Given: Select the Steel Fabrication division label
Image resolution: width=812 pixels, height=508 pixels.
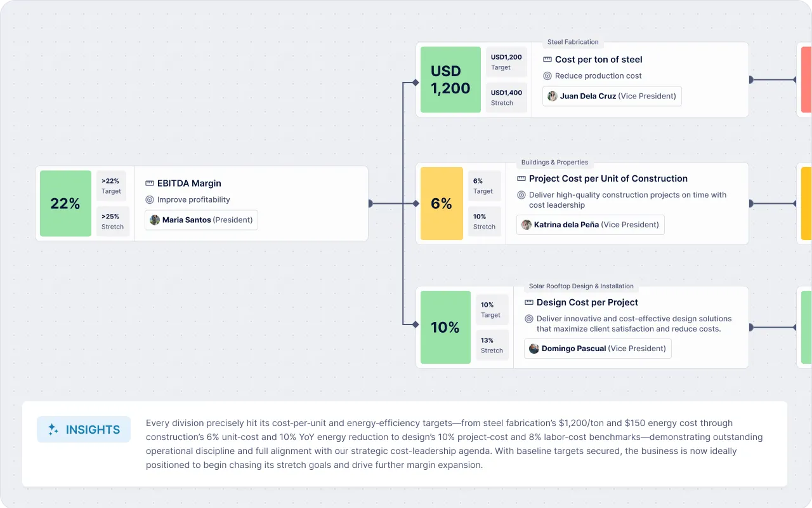Looking at the screenshot, I should coord(573,42).
